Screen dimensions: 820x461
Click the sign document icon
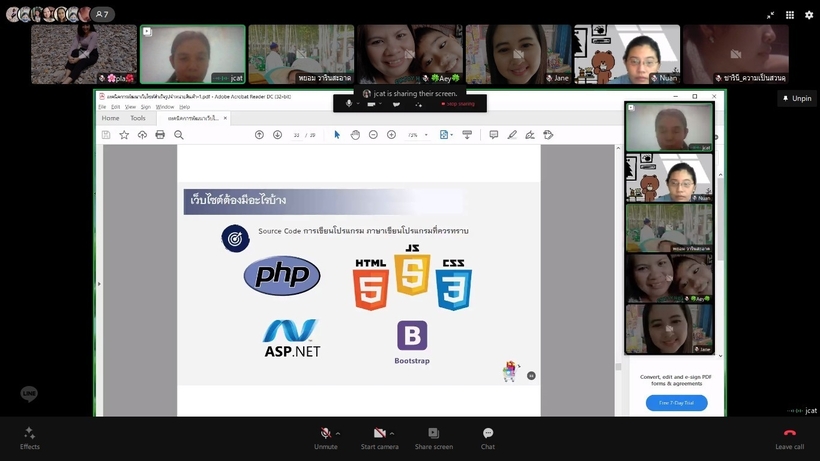530,135
